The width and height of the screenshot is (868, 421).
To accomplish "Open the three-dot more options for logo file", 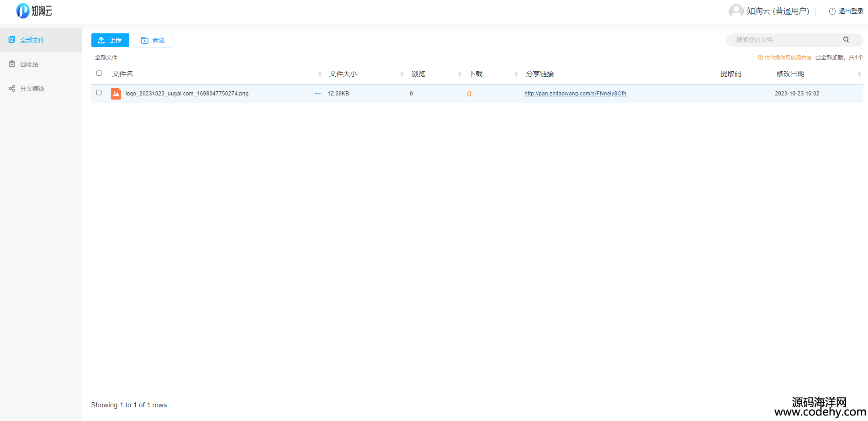I will (x=318, y=94).
